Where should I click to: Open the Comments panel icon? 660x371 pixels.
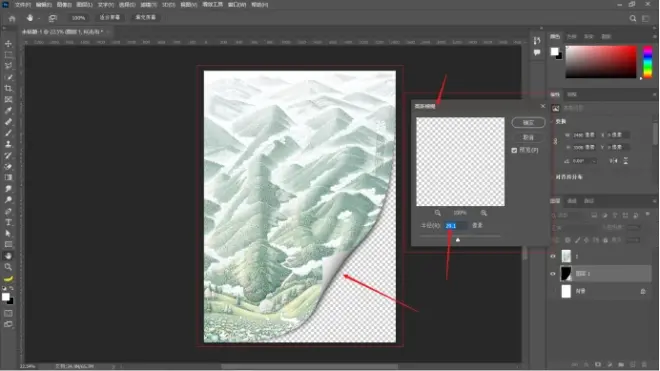537,53
